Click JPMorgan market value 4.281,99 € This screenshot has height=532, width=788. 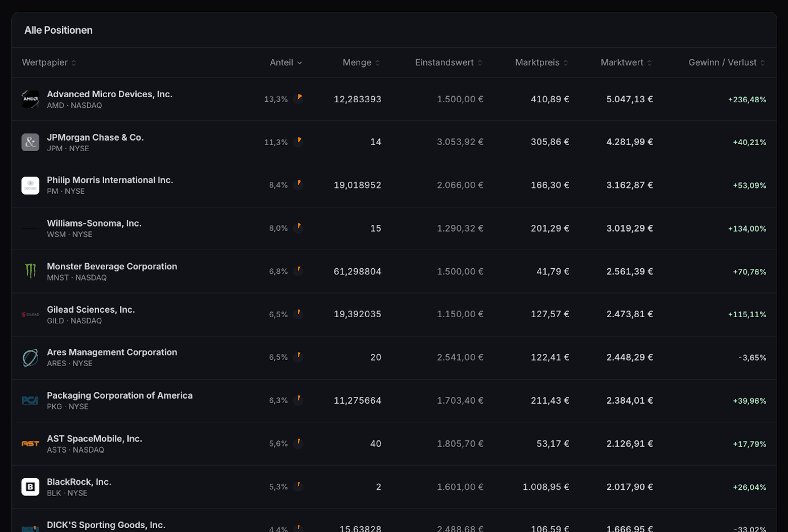[x=629, y=142]
